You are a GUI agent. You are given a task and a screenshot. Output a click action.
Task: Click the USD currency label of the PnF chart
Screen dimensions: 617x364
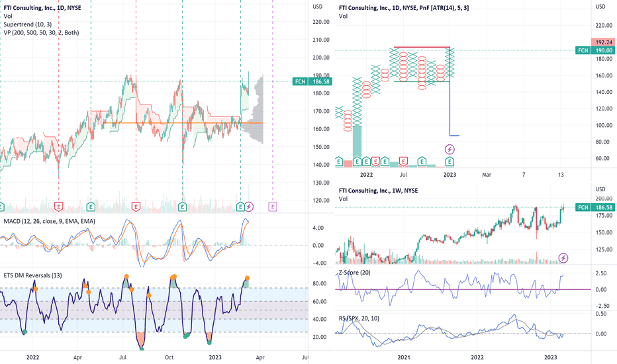[600, 7]
